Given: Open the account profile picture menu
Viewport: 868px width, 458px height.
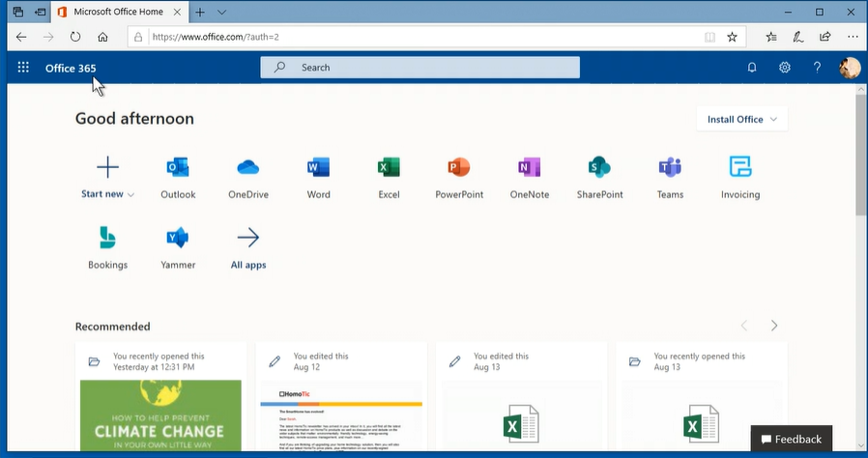Looking at the screenshot, I should click(x=850, y=68).
